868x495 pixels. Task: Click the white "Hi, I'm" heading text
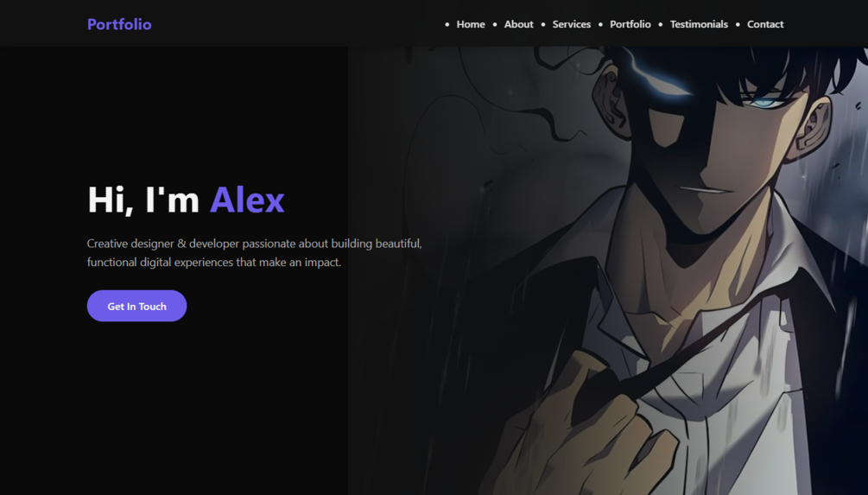click(x=143, y=200)
